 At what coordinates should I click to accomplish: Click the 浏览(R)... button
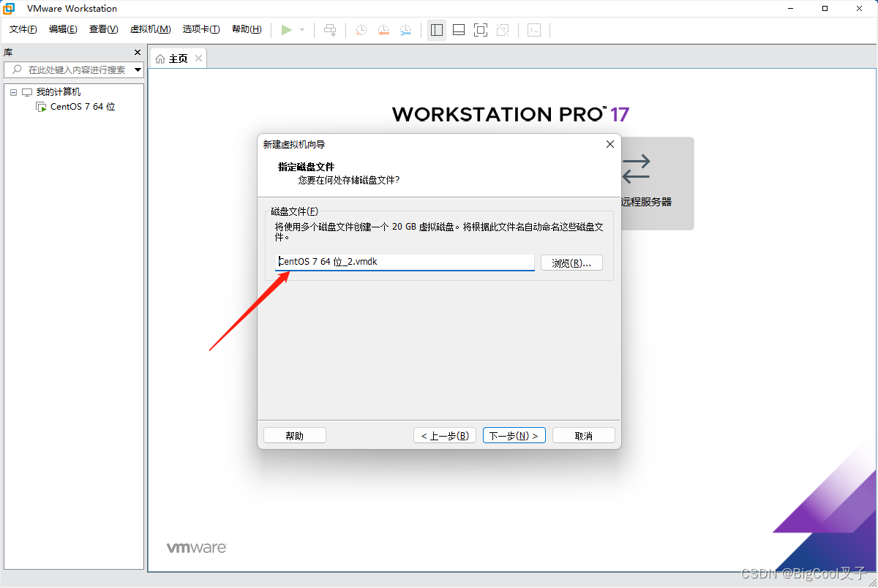point(571,263)
